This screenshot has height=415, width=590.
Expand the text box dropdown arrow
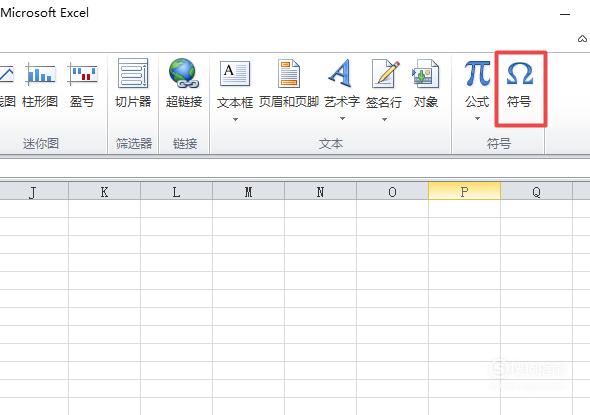point(235,120)
